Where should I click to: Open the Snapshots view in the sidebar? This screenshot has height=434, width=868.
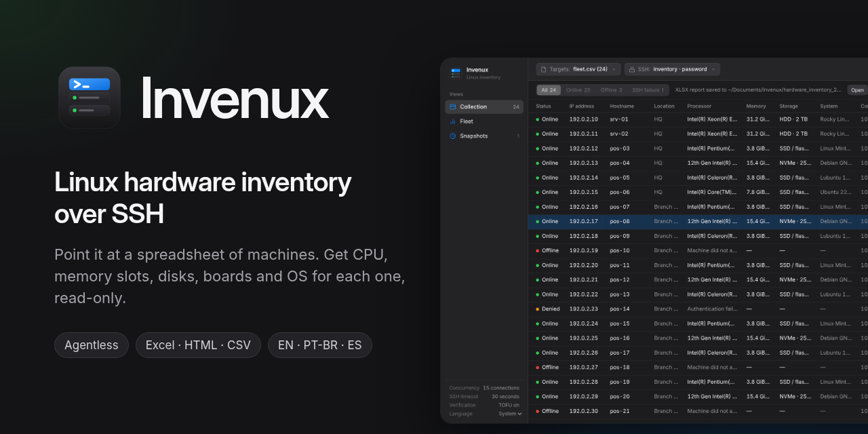point(484,136)
